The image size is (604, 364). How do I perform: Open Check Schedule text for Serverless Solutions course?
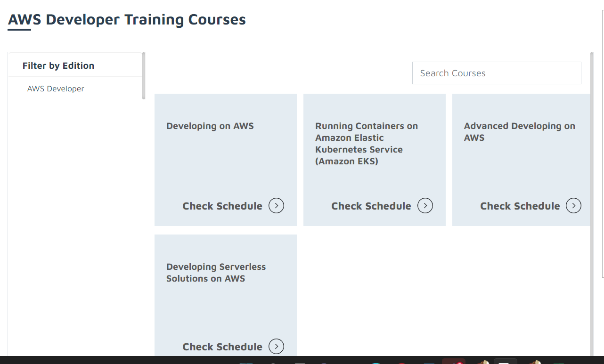pyautogui.click(x=222, y=347)
